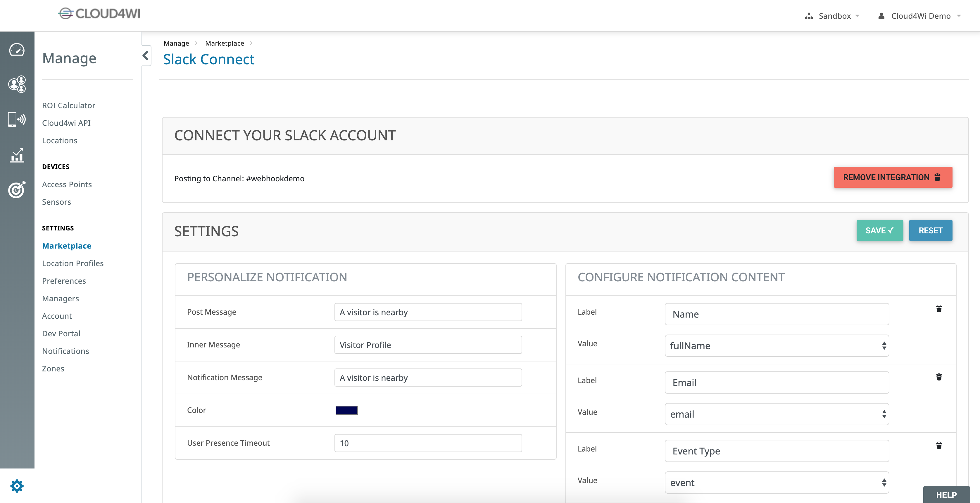Open the target goal icon in sidebar
Screen dimensions: 980x503
click(x=17, y=189)
